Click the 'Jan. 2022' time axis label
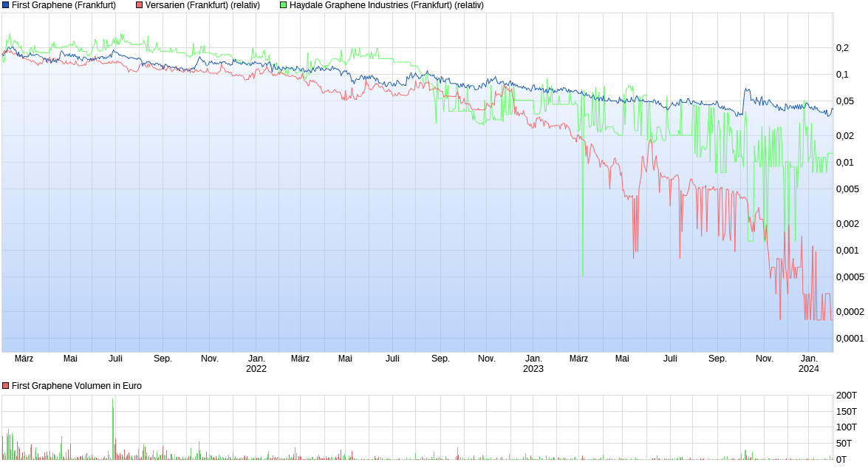Viewport: 868px width, 468px height. [256, 363]
